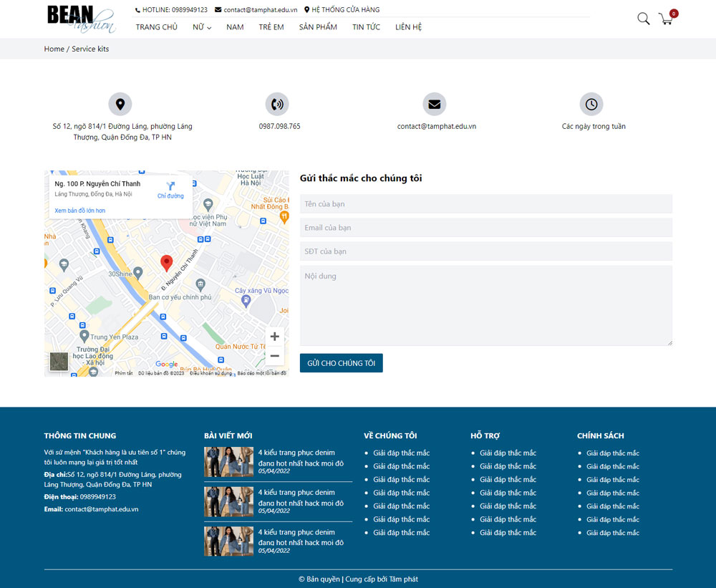
Task: Open the LIÊN HỆ menu item
Action: pyautogui.click(x=408, y=27)
